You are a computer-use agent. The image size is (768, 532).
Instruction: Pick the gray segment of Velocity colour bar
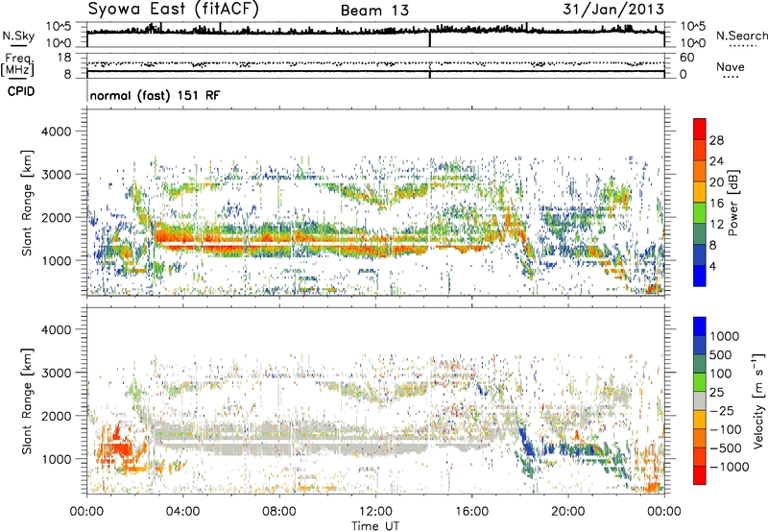tap(700, 401)
